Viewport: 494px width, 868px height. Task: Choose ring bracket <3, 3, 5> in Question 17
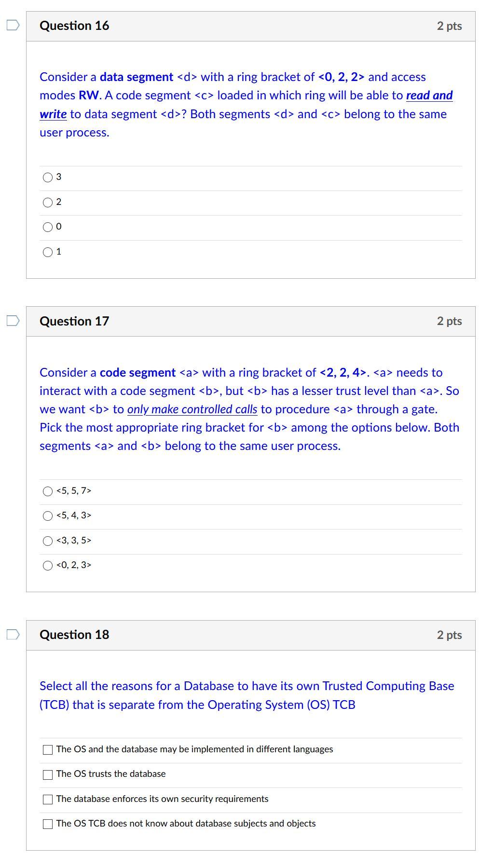click(x=48, y=541)
